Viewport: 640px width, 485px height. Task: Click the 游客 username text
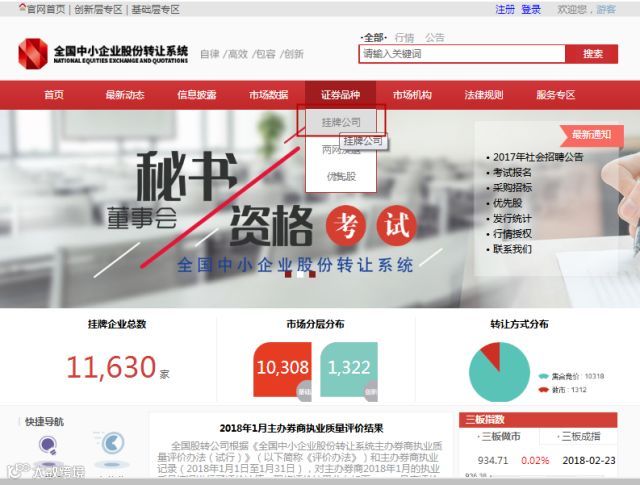[x=606, y=9]
